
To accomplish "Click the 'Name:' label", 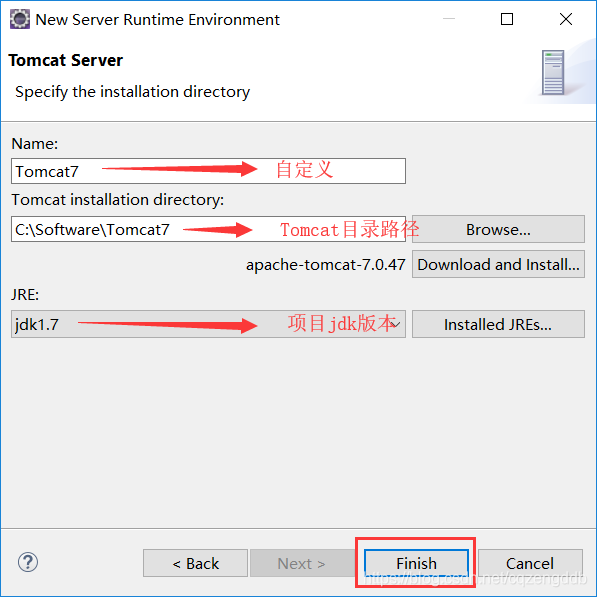I will tap(35, 144).
